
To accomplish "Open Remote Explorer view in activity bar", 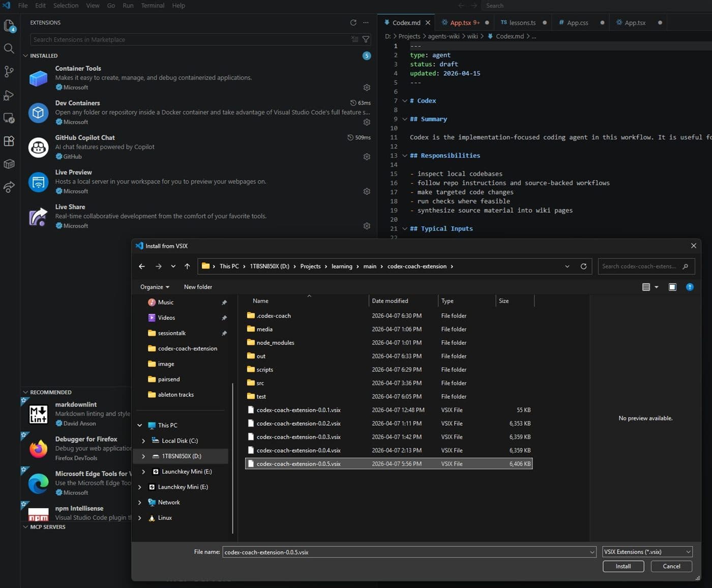I will pyautogui.click(x=9, y=118).
